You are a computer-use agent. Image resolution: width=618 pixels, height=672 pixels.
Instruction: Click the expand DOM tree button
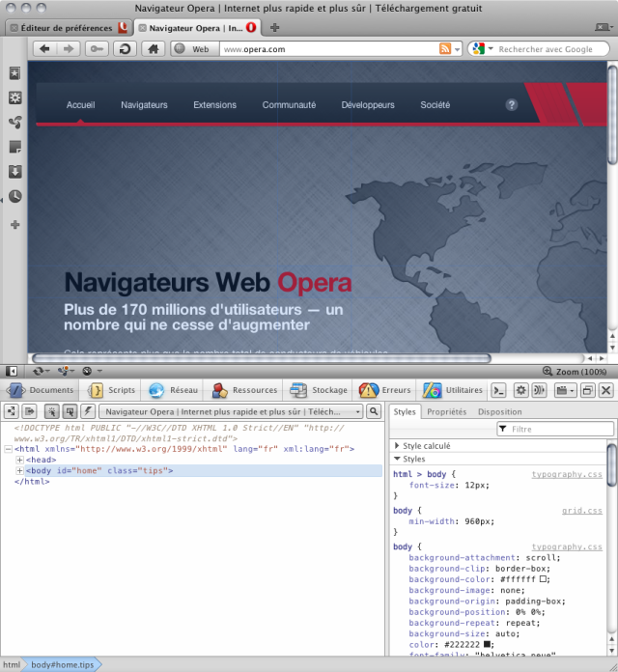click(x=12, y=411)
